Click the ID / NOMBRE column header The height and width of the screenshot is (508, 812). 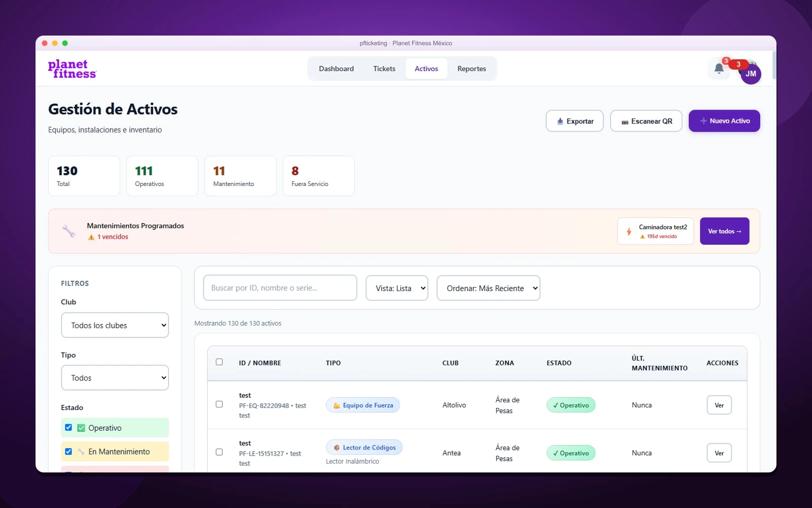point(260,363)
